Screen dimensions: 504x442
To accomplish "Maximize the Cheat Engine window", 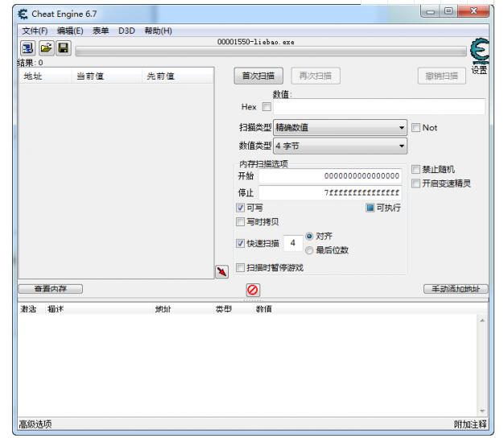I will [448, 11].
